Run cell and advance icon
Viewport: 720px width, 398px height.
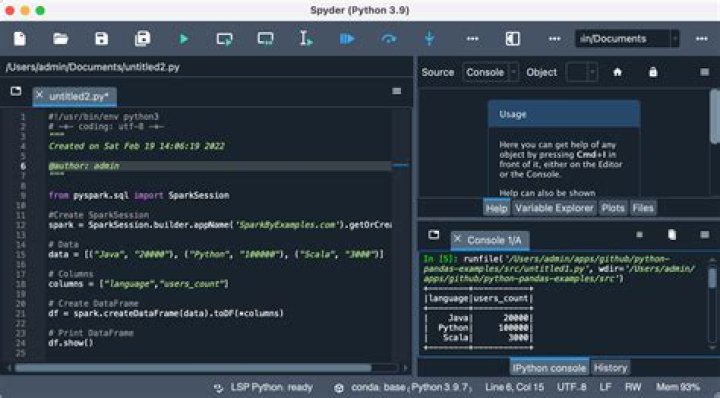click(x=265, y=39)
